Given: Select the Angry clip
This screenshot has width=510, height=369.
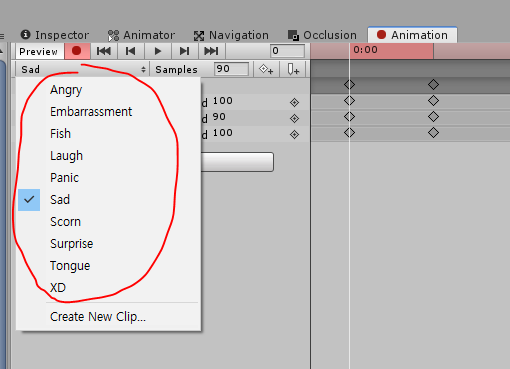Looking at the screenshot, I should [x=108, y=90].
